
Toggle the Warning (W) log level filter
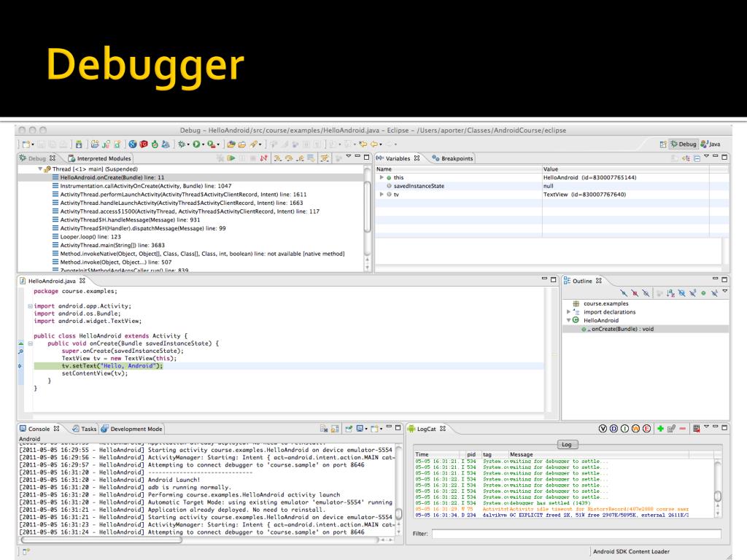tap(635, 429)
